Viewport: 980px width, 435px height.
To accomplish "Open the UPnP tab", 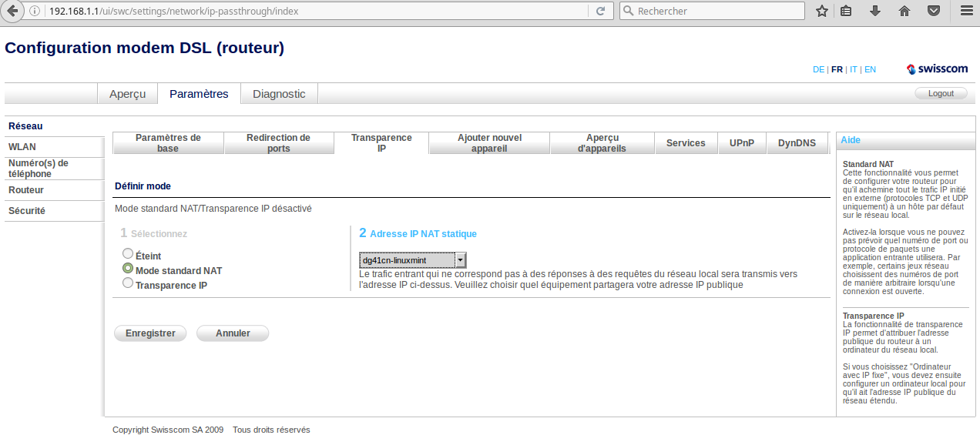I will coord(742,143).
